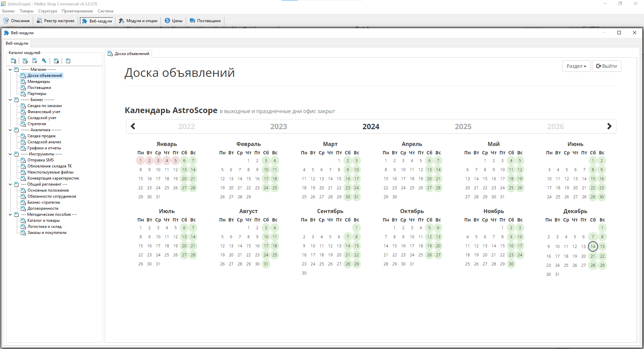644x349 pixels.
Task: Click the new blank module icon
Action: pos(68,61)
